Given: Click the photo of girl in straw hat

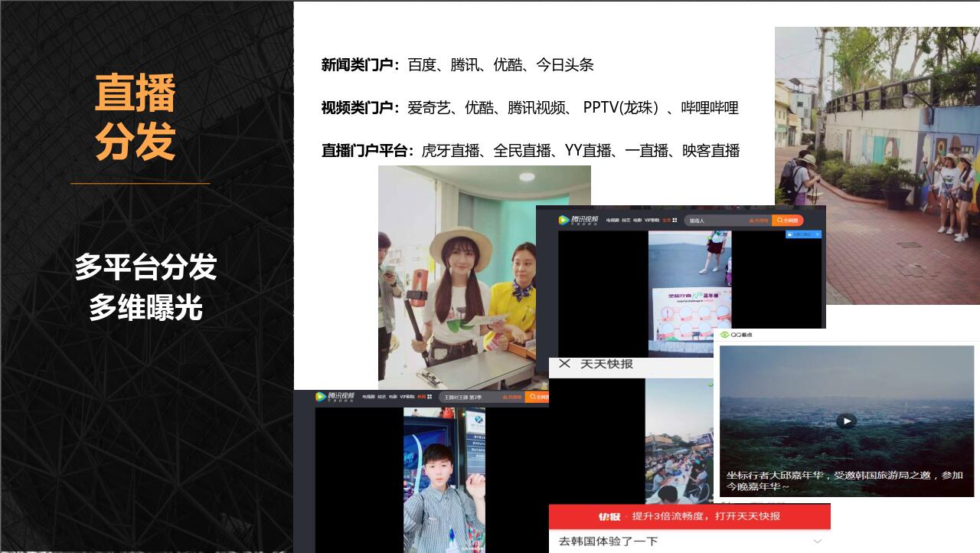Looking at the screenshot, I should (x=459, y=278).
